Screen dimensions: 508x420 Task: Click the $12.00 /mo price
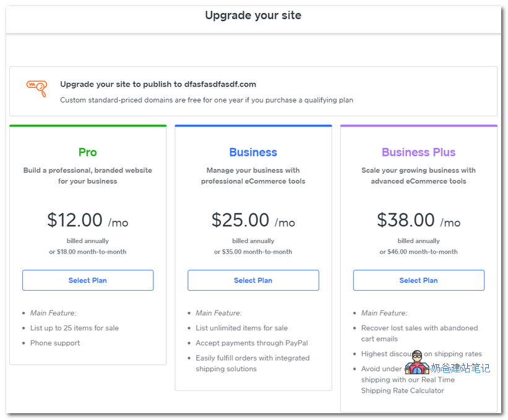point(88,220)
